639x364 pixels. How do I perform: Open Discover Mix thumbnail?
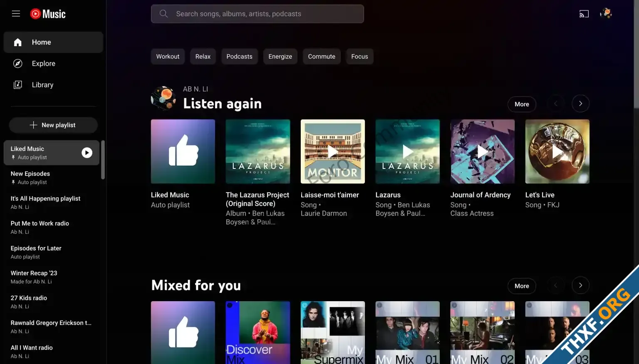click(x=258, y=332)
